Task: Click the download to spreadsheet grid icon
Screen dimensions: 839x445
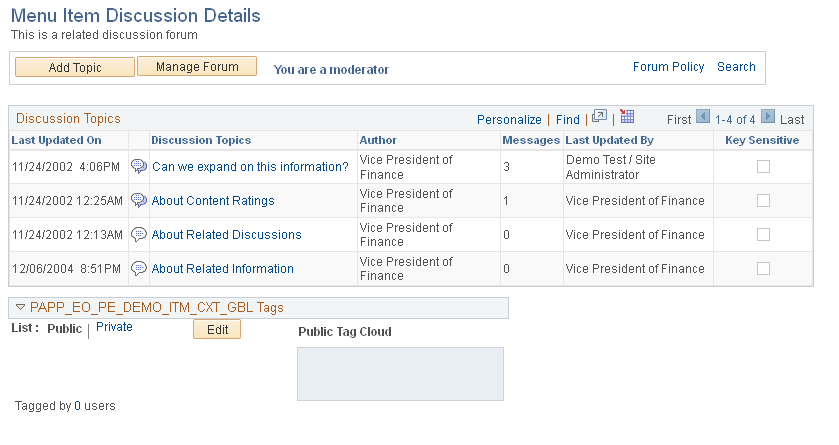Action: tap(627, 117)
